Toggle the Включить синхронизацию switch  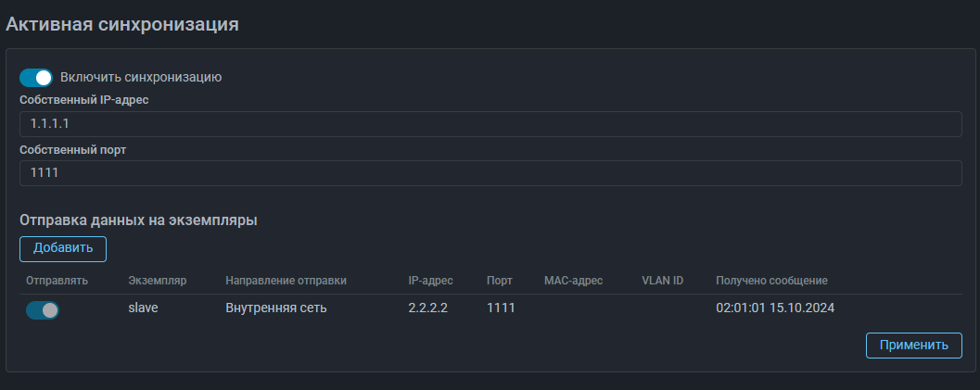(36, 78)
